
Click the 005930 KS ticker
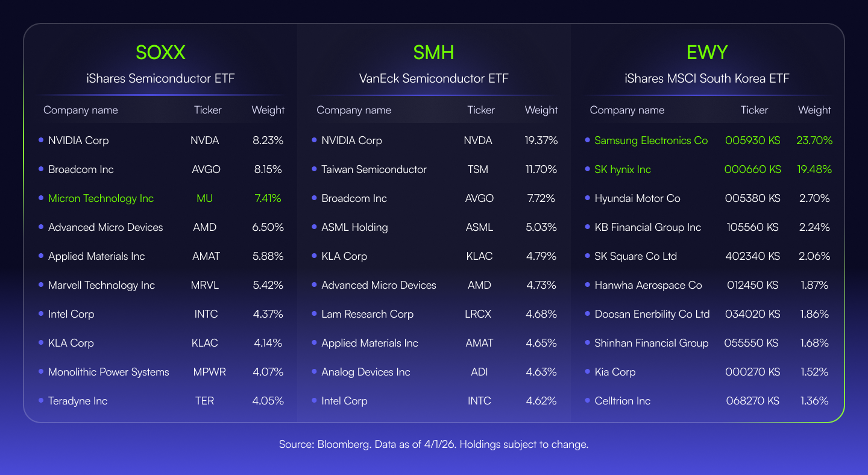tap(752, 140)
